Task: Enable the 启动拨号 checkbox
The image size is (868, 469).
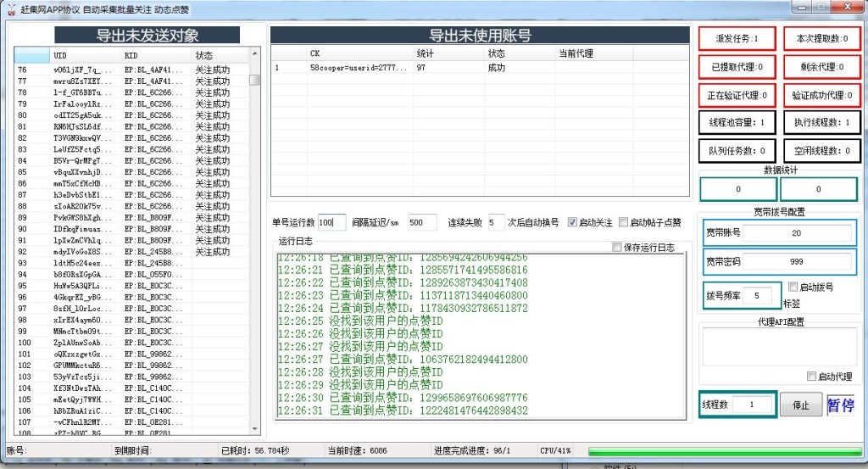Action: pos(793,288)
